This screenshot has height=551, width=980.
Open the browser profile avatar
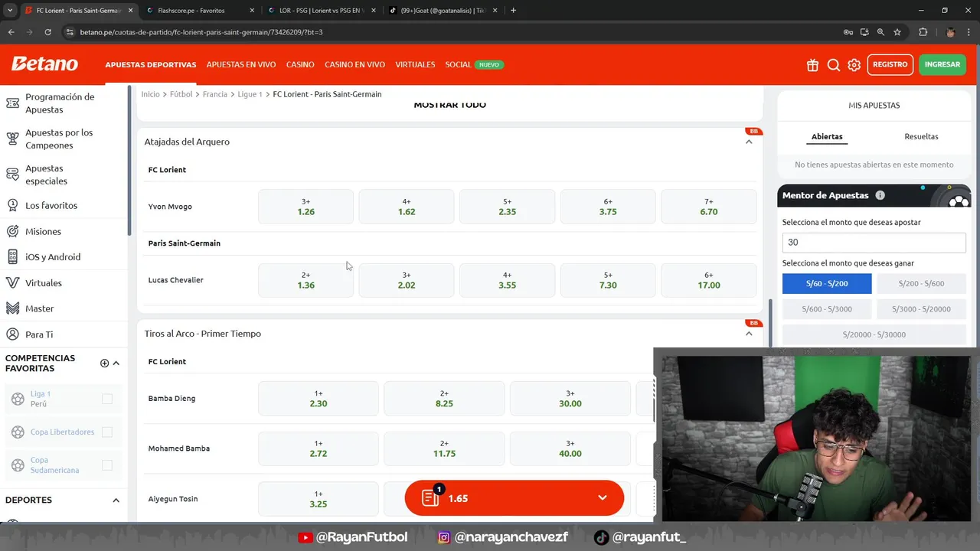(950, 32)
